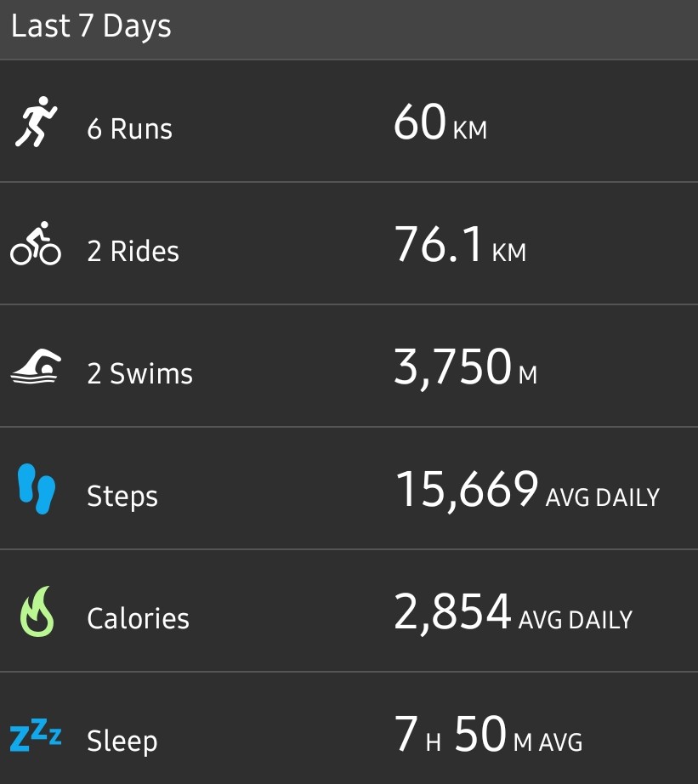Tap the running figure icon
Viewport: 698px width, 784px height.
coord(36,122)
